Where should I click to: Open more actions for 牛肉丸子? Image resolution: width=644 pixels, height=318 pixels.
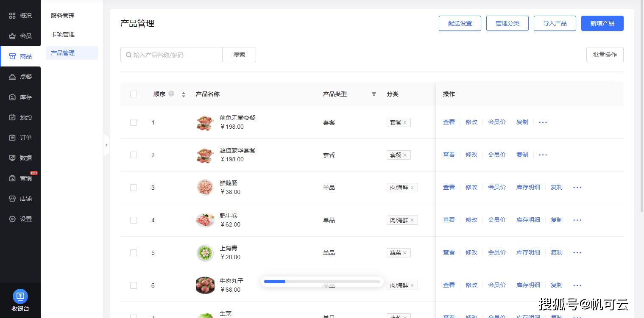[x=577, y=285]
